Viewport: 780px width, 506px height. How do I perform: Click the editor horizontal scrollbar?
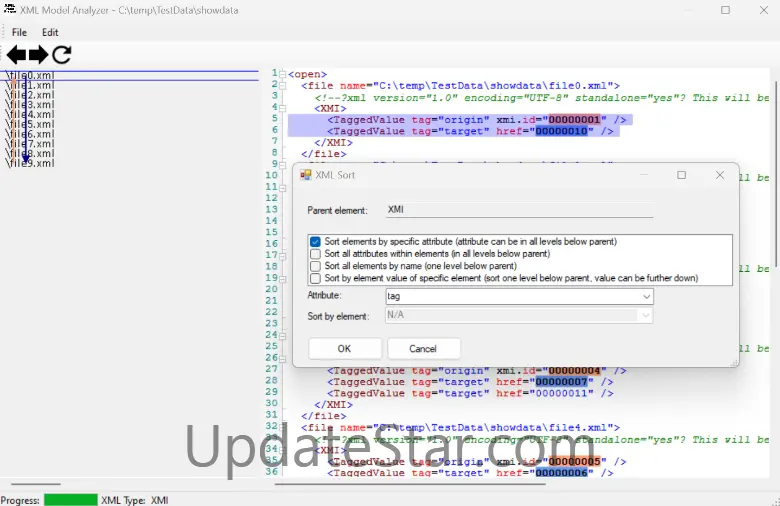pos(410,484)
